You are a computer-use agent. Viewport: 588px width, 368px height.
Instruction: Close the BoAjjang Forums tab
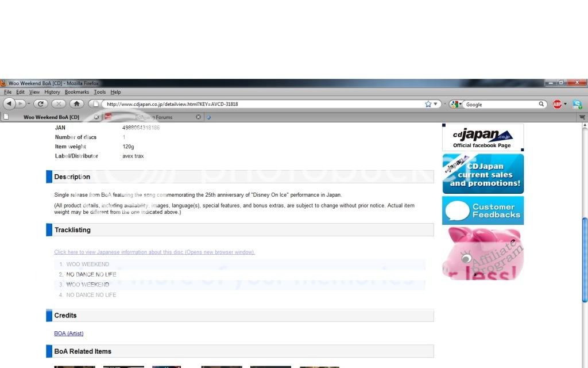pos(198,117)
